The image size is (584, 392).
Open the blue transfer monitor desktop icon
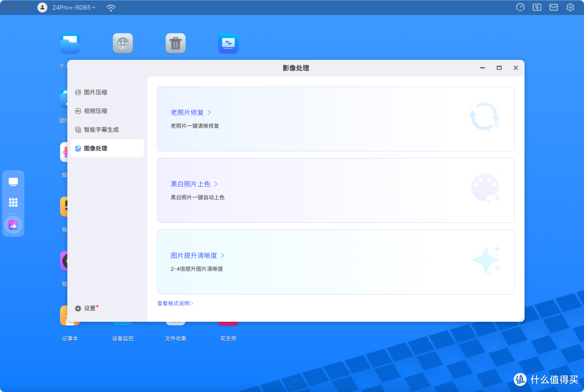[228, 44]
